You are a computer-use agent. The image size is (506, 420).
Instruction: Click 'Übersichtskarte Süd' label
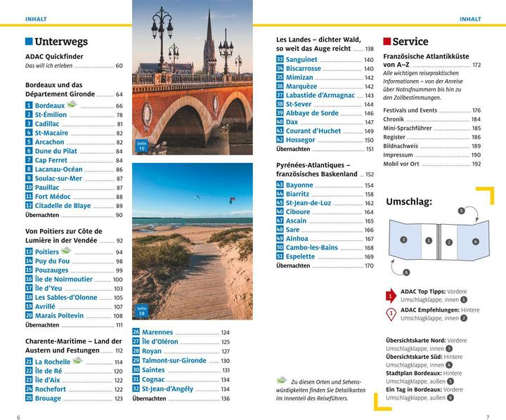(414, 357)
